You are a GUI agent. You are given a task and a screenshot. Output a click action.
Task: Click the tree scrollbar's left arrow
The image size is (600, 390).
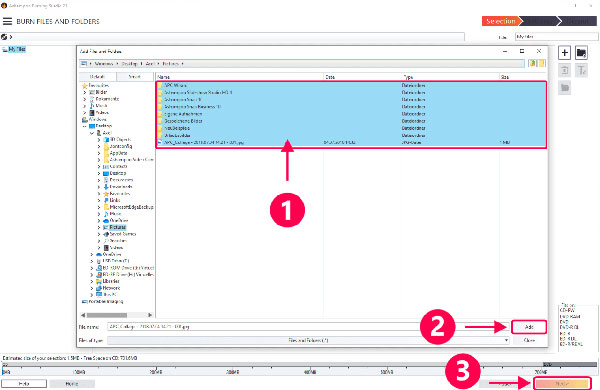(x=83, y=315)
